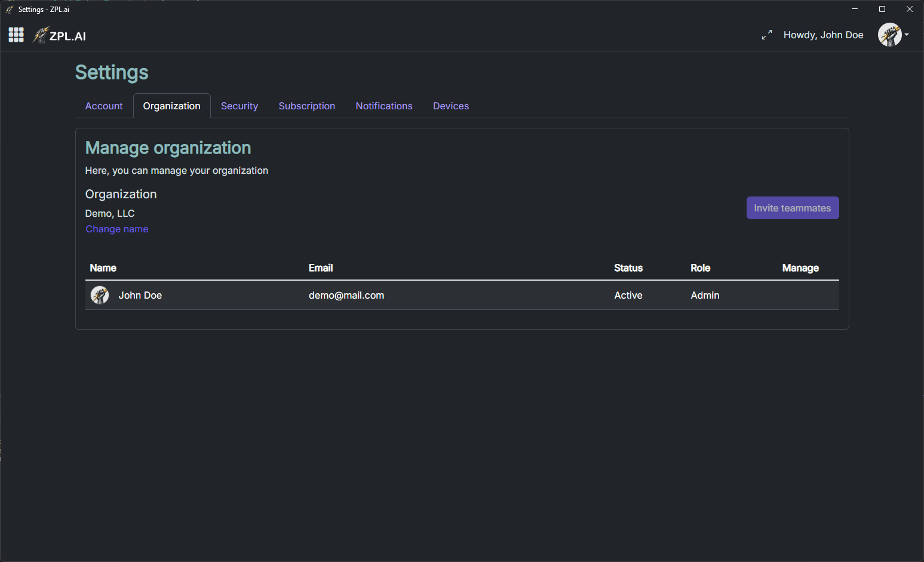Select the Organization tab
This screenshot has height=562, width=924.
click(171, 106)
